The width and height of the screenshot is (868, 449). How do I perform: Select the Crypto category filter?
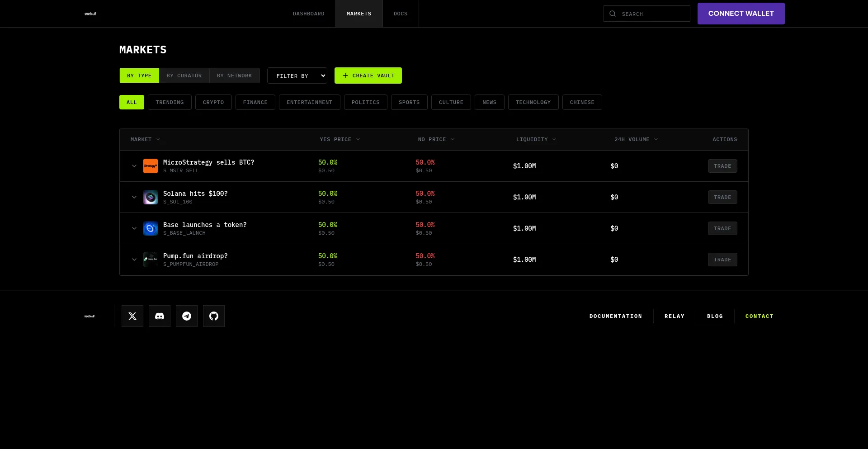213,102
